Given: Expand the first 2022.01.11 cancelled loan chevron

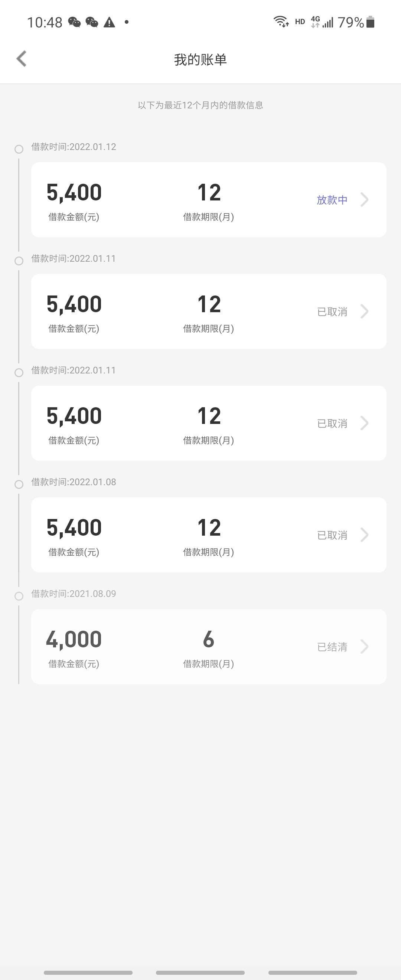Looking at the screenshot, I should (364, 311).
